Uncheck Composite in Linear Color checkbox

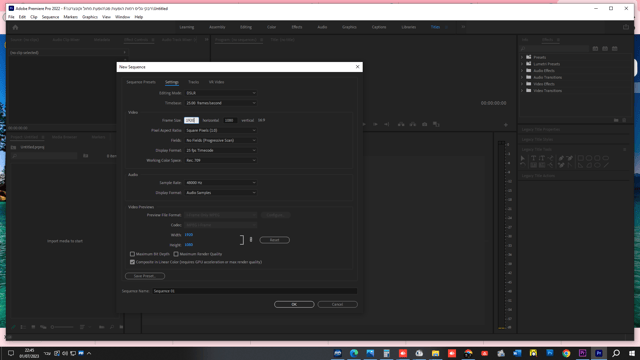pos(132,262)
